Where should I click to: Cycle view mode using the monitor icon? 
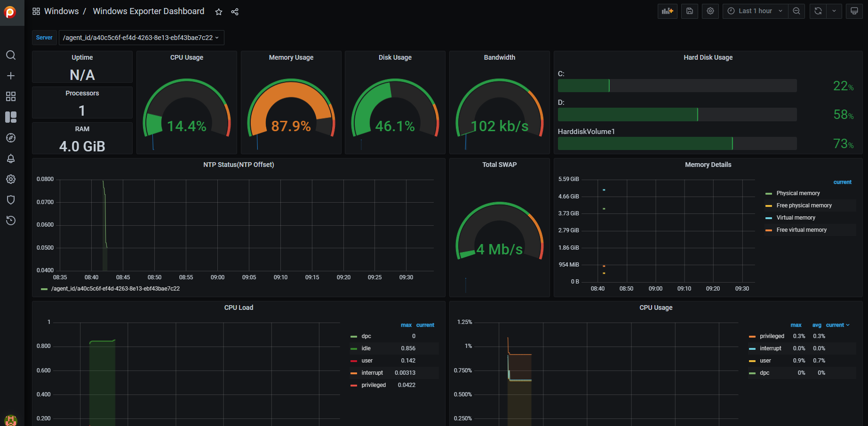click(854, 11)
